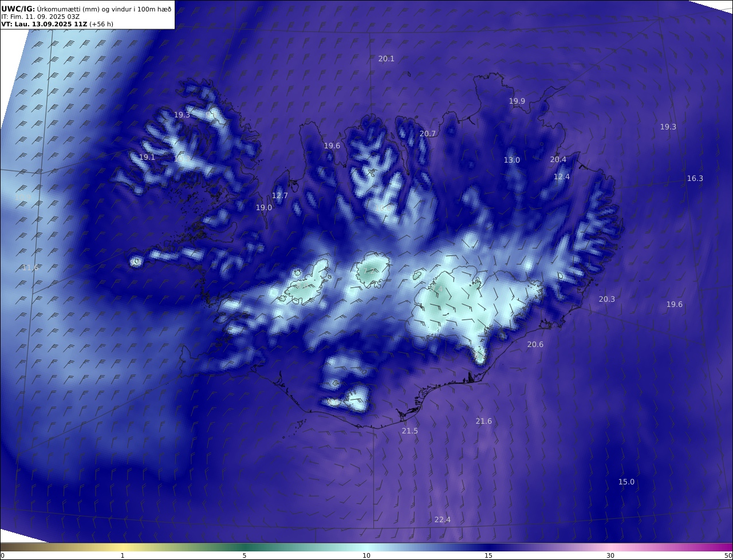Screen dimensions: 733x560
Task: Pick the 12.4 value label
Action: (562, 178)
